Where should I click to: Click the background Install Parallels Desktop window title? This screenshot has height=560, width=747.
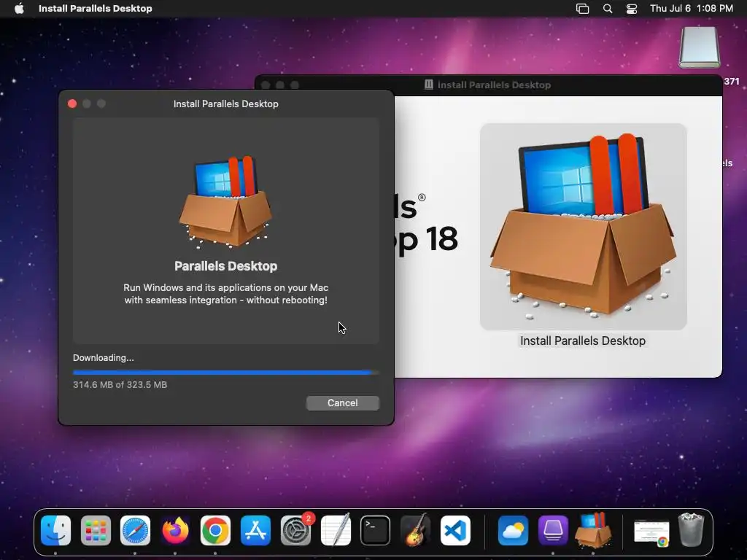494,85
